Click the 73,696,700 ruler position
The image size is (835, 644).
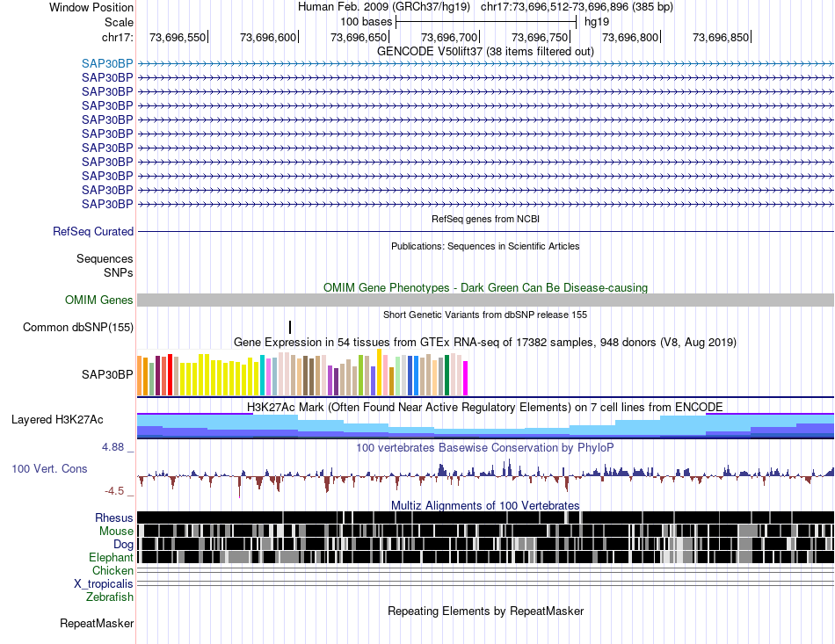[449, 37]
